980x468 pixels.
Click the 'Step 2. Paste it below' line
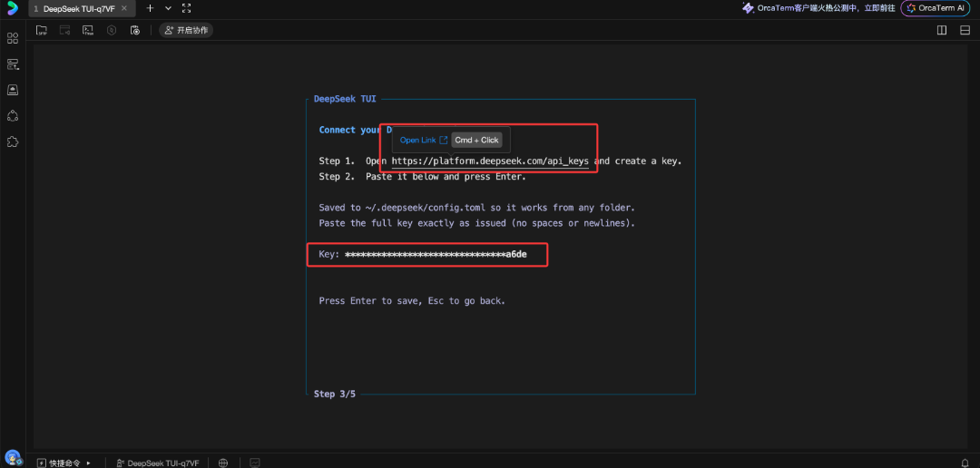(x=423, y=176)
